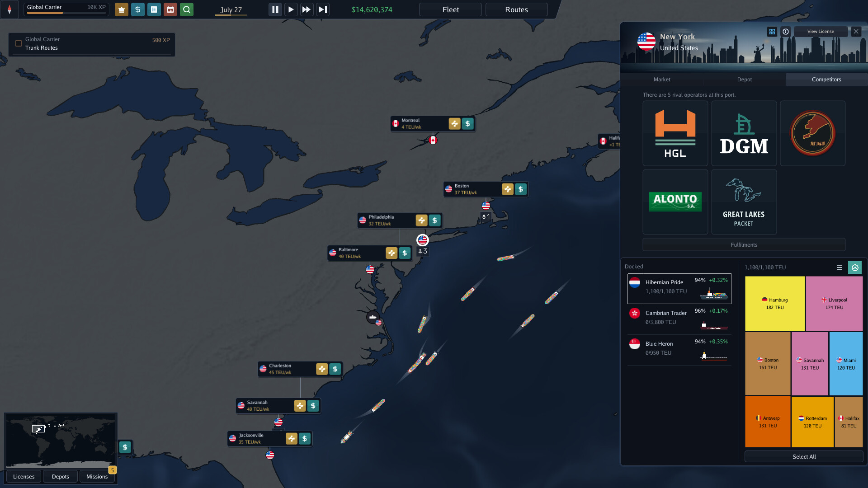This screenshot has height=488, width=868.
Task: Skip to next day step button
Action: point(322,9)
